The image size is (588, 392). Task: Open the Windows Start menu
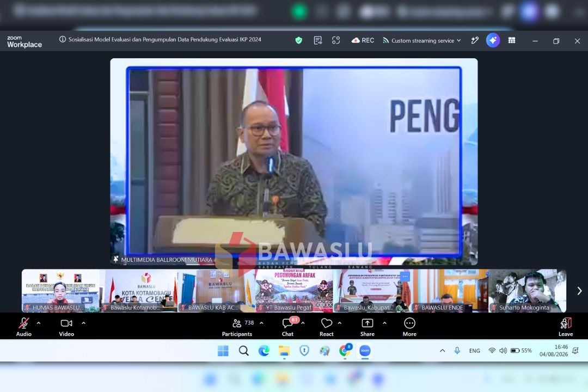223,351
